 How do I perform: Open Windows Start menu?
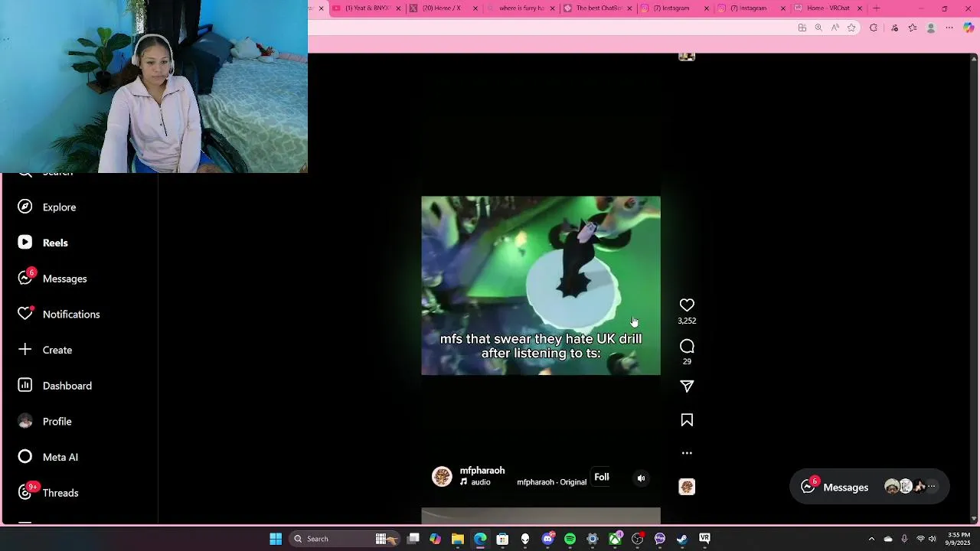coord(276,539)
